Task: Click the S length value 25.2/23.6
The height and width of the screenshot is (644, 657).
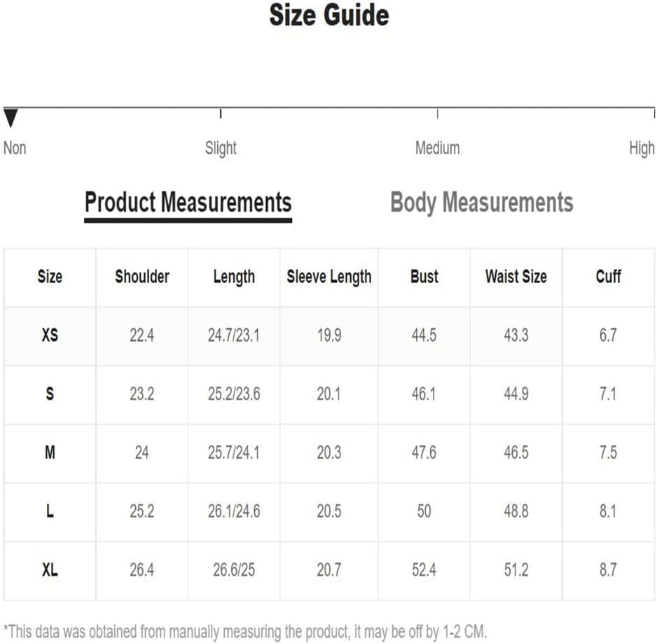Action: (x=234, y=394)
